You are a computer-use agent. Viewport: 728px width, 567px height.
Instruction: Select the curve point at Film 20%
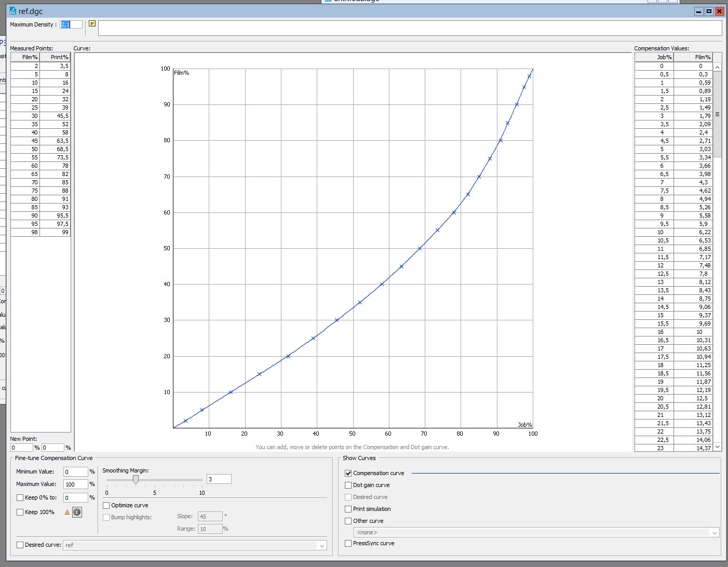pos(288,356)
